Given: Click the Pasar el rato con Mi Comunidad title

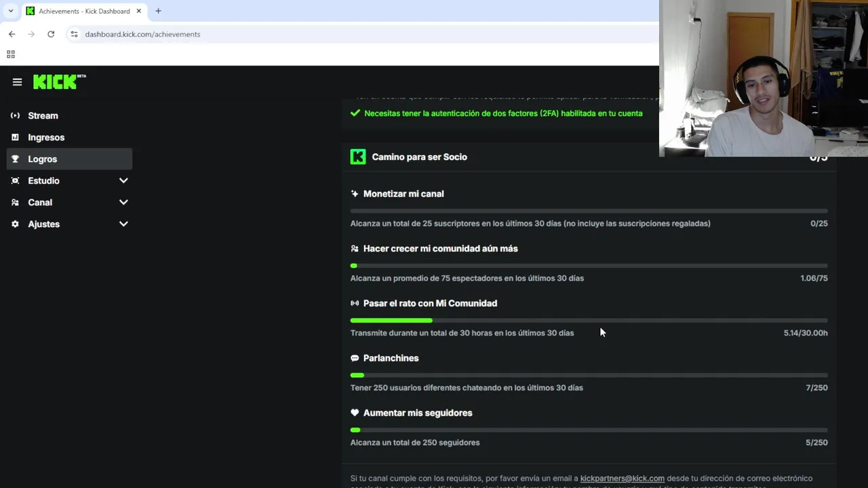Looking at the screenshot, I should click(430, 304).
